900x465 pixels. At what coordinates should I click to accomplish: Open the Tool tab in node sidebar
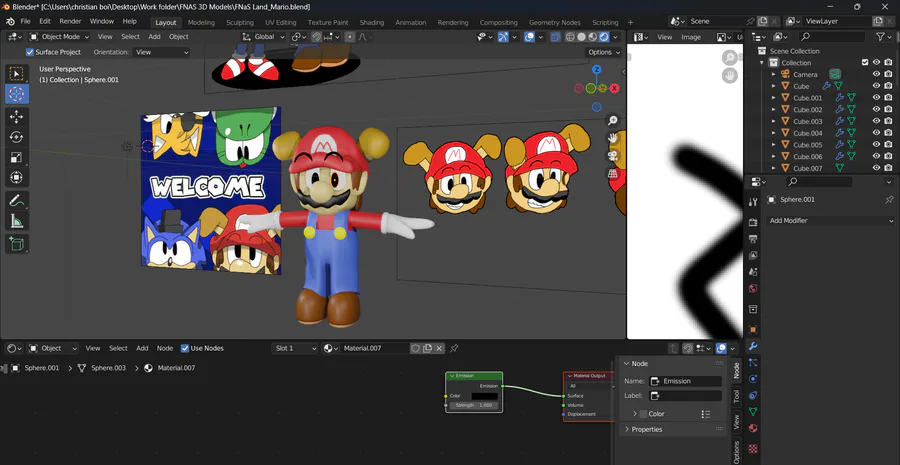[736, 396]
